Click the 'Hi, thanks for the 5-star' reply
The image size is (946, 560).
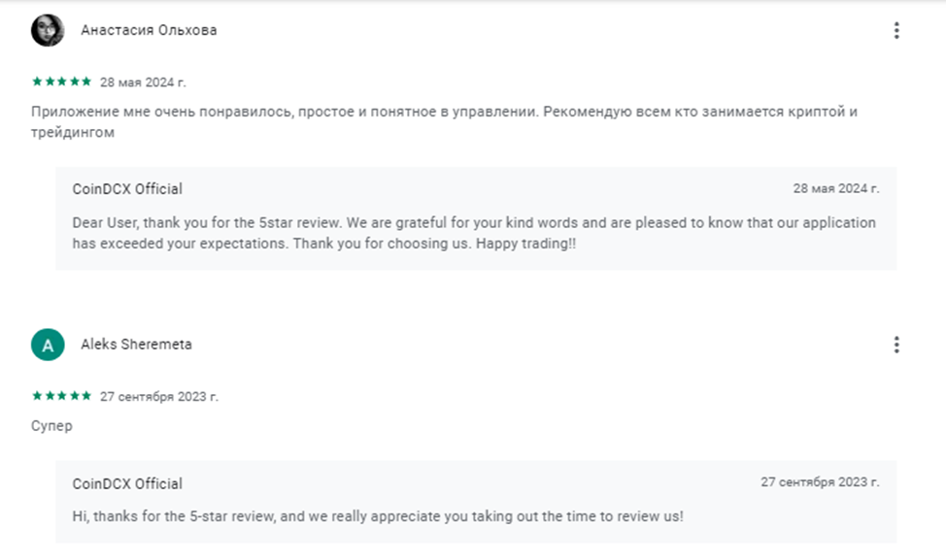[377, 516]
